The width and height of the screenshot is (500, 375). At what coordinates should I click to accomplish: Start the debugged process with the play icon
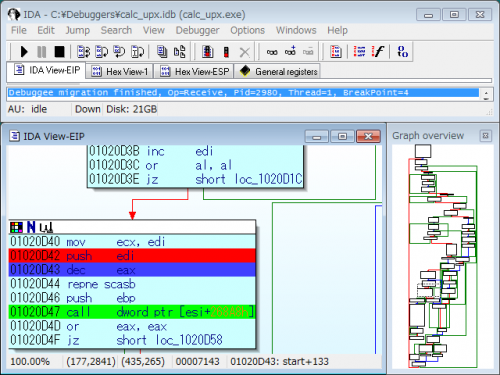24,52
